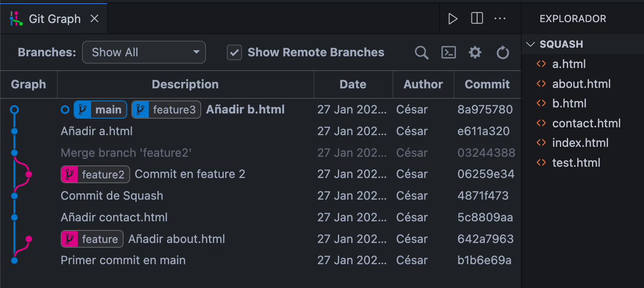Screen dimensions: 644x288
Task: Open repository settings gear icon
Action: click(x=475, y=53)
